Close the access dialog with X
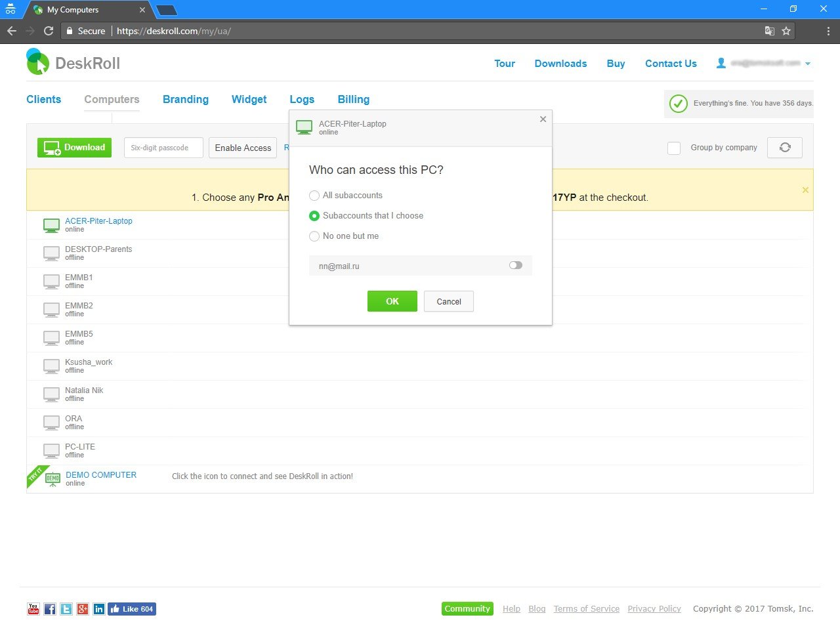Viewport: 840px width, 630px height. pos(543,119)
